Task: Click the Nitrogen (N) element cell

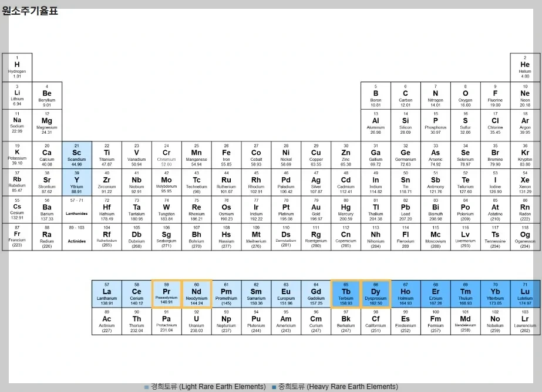Action: [x=436, y=96]
